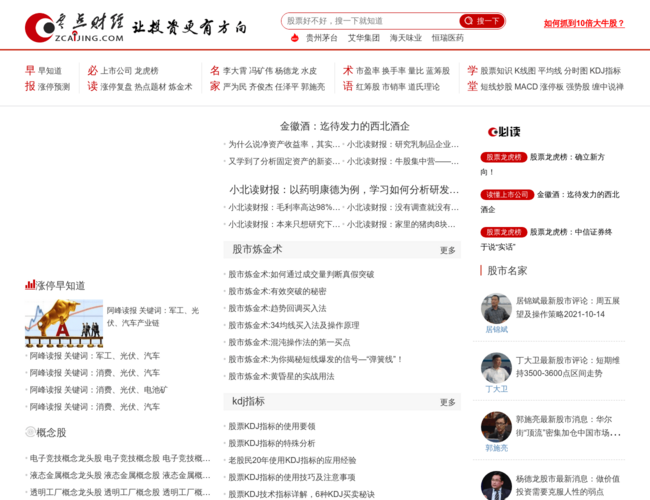This screenshot has width=650, height=500.
Task: Open the MACD menu item
Action: (526, 87)
